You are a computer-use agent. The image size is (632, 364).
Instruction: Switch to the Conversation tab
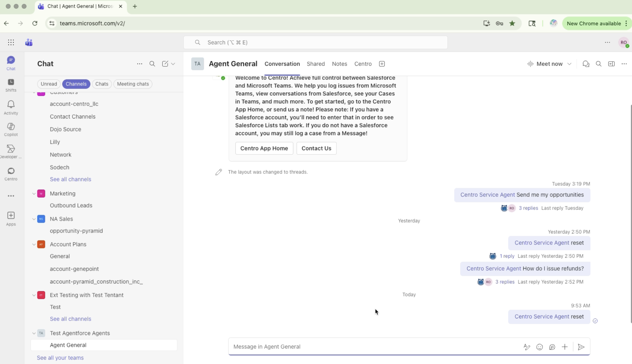pyautogui.click(x=282, y=64)
